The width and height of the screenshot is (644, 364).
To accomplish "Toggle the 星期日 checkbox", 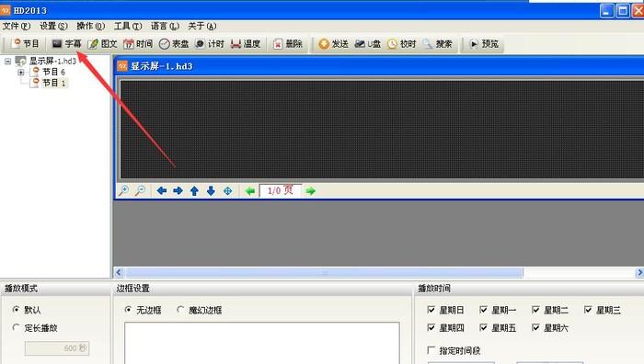I will 431,310.
